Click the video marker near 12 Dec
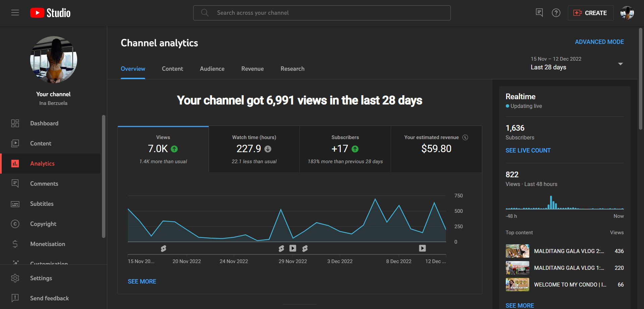This screenshot has width=644, height=309. tap(422, 248)
